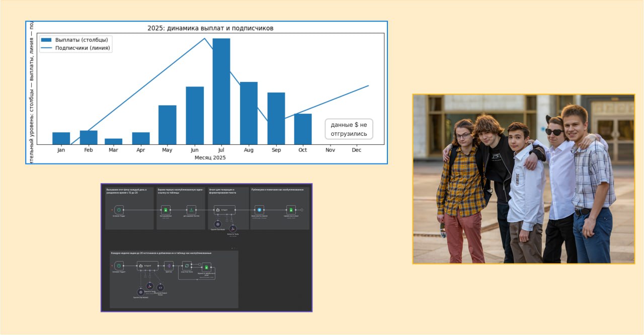This screenshot has width=644, height=335.
Task: Click the Split Out node
Action: point(169,265)
